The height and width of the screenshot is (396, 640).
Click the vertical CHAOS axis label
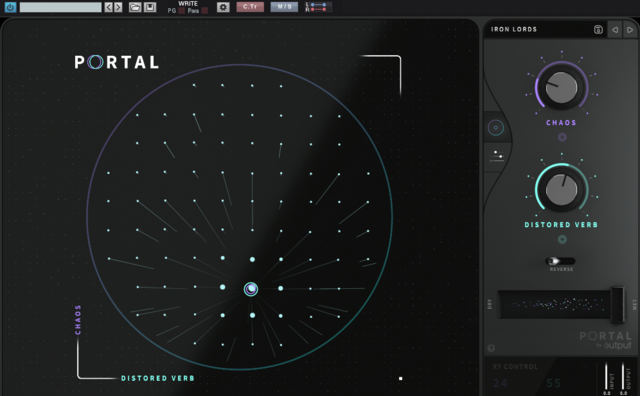click(78, 320)
